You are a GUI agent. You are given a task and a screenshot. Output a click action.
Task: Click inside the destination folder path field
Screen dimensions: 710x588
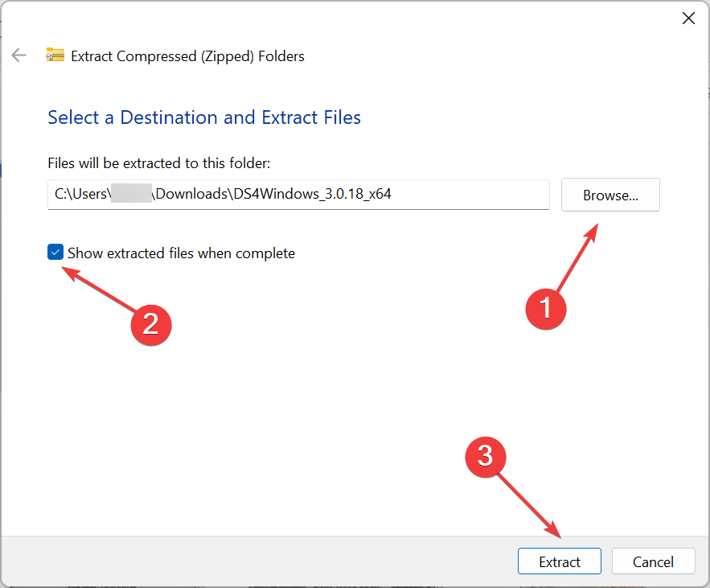pyautogui.click(x=466, y=194)
